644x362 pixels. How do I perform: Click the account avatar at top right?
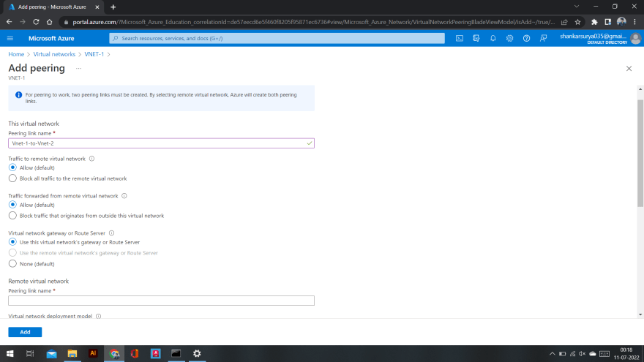tap(636, 39)
